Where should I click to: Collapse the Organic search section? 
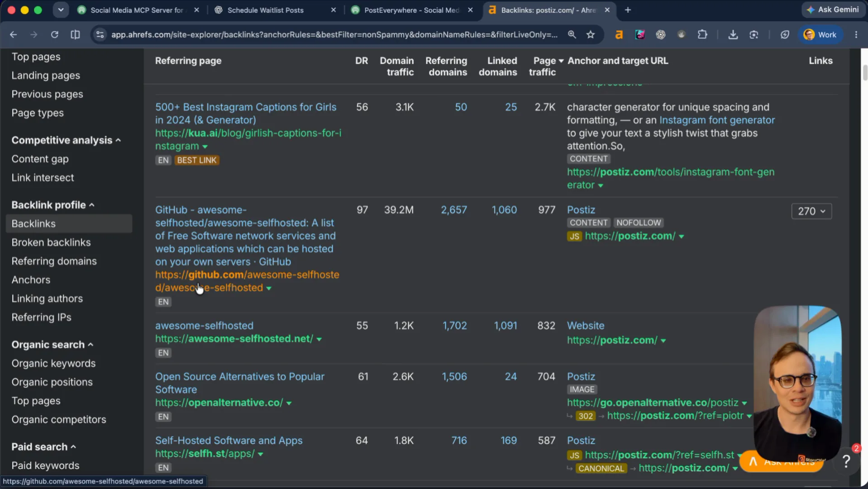click(52, 345)
